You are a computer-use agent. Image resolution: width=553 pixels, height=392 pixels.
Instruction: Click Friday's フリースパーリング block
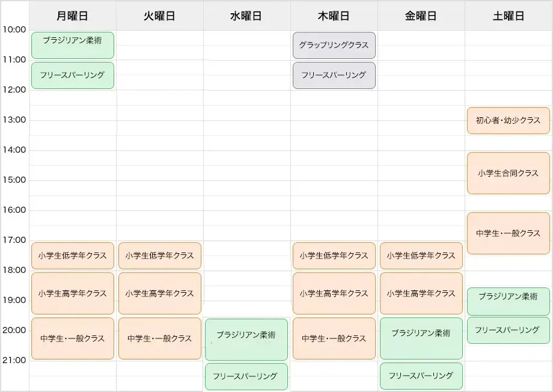click(x=421, y=376)
